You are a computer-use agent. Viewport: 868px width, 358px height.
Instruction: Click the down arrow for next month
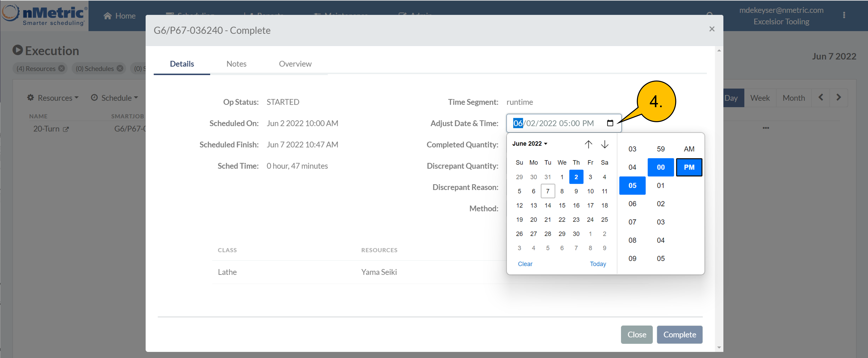tap(604, 144)
